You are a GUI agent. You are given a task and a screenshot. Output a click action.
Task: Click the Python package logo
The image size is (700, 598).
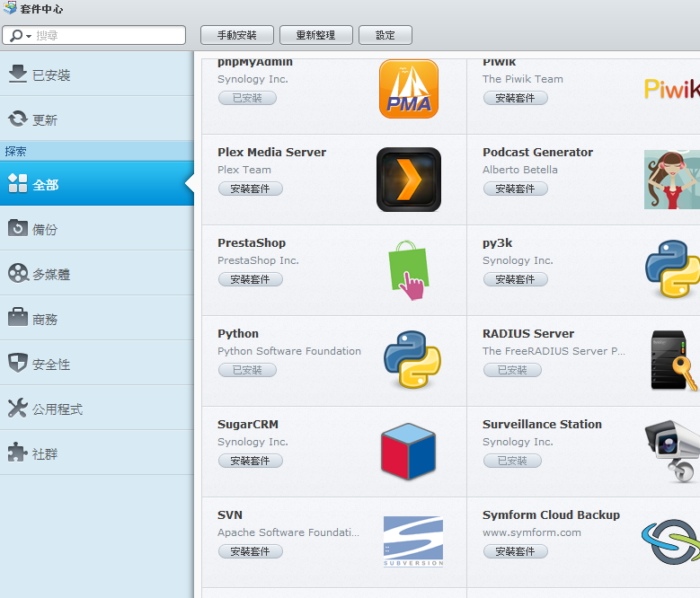coord(412,359)
